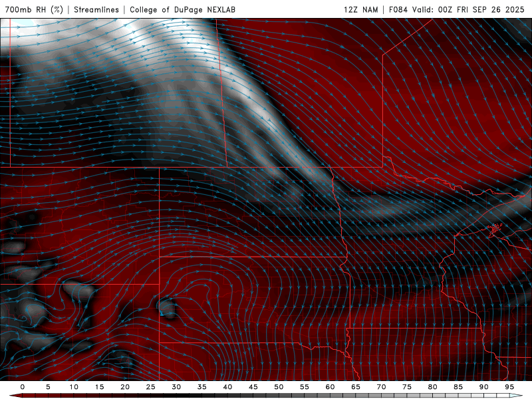The height and width of the screenshot is (399, 532).
Task: Click the color scale value 15
Action: 99,387
